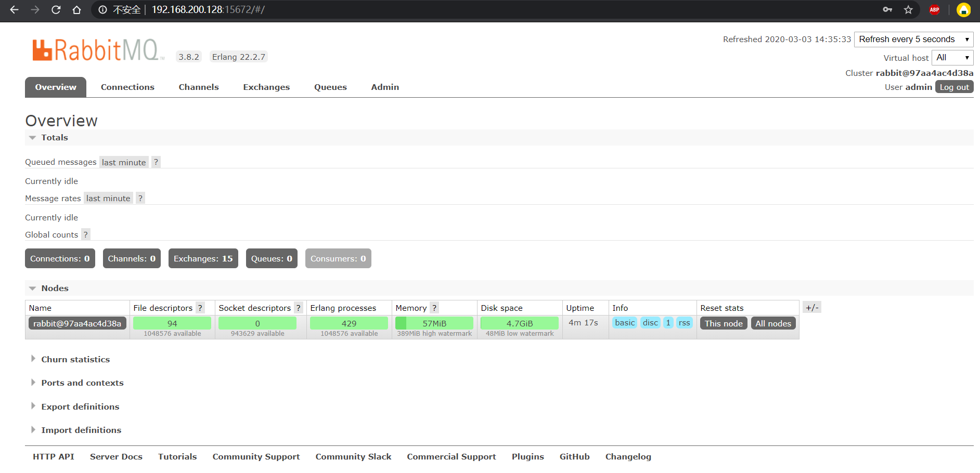Click the saved password key icon
This screenshot has width=980, height=473.
click(887, 10)
